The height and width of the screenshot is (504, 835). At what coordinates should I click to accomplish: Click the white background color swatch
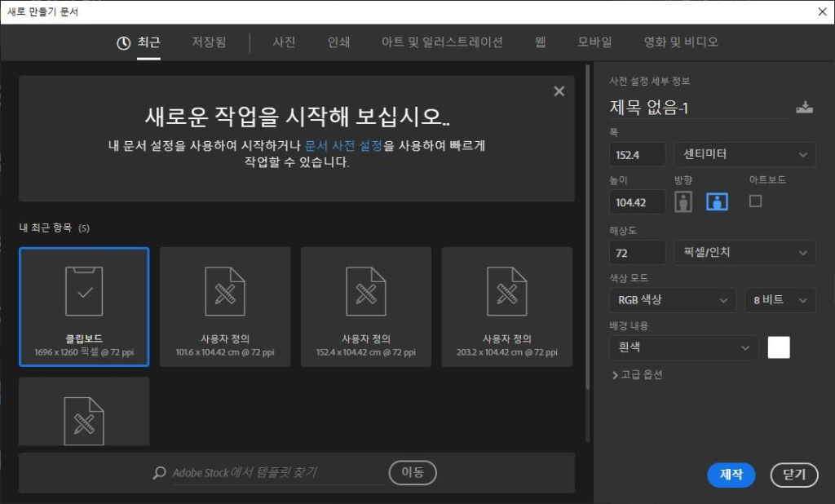(x=779, y=348)
